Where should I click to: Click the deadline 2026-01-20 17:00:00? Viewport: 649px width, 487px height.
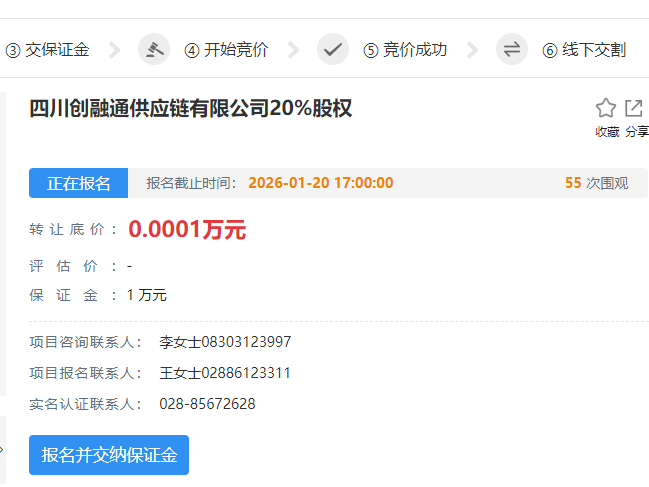(320, 183)
